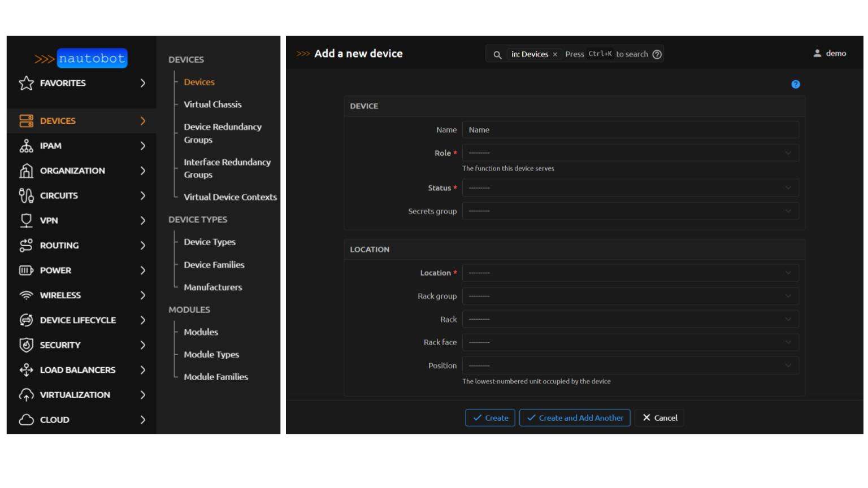Click the IPAM network icon
This screenshot has width=868, height=488.
26,146
